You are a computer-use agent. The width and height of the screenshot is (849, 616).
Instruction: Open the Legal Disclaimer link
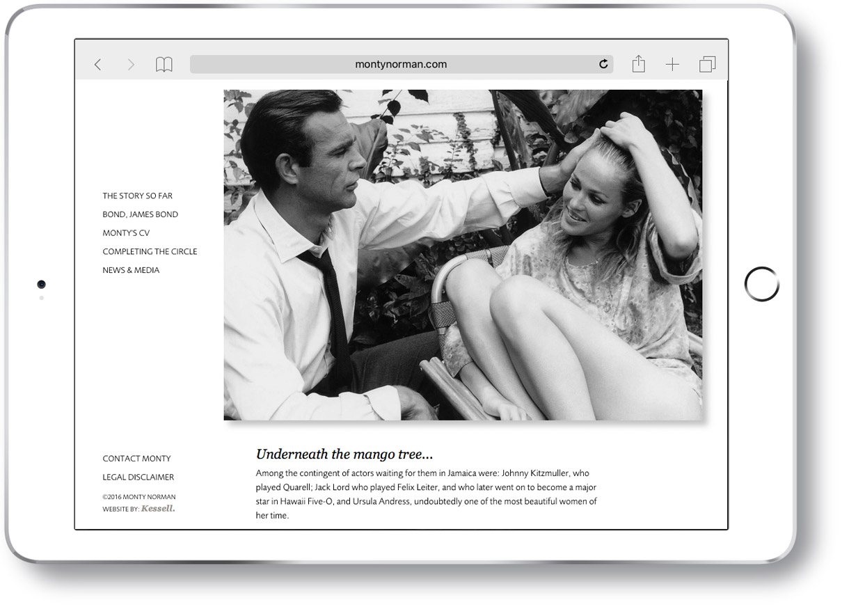(x=138, y=477)
